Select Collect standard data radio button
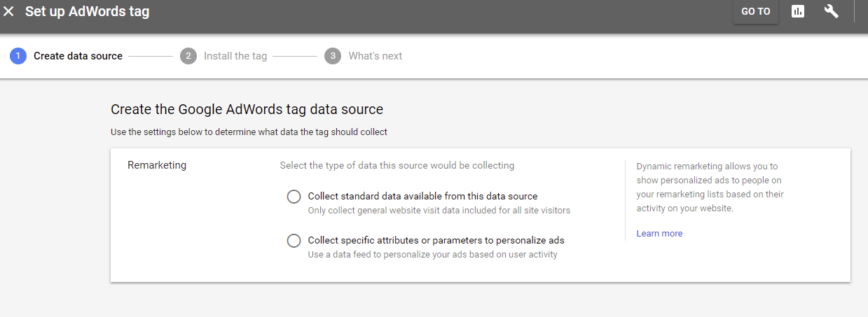868x317 pixels. [x=294, y=197]
